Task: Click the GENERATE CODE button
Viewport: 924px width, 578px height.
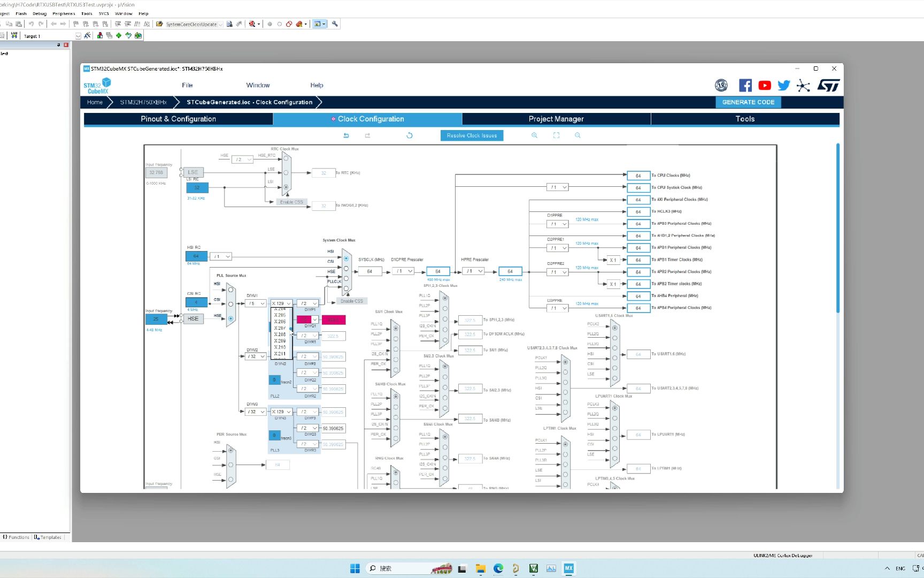Action: coord(748,102)
